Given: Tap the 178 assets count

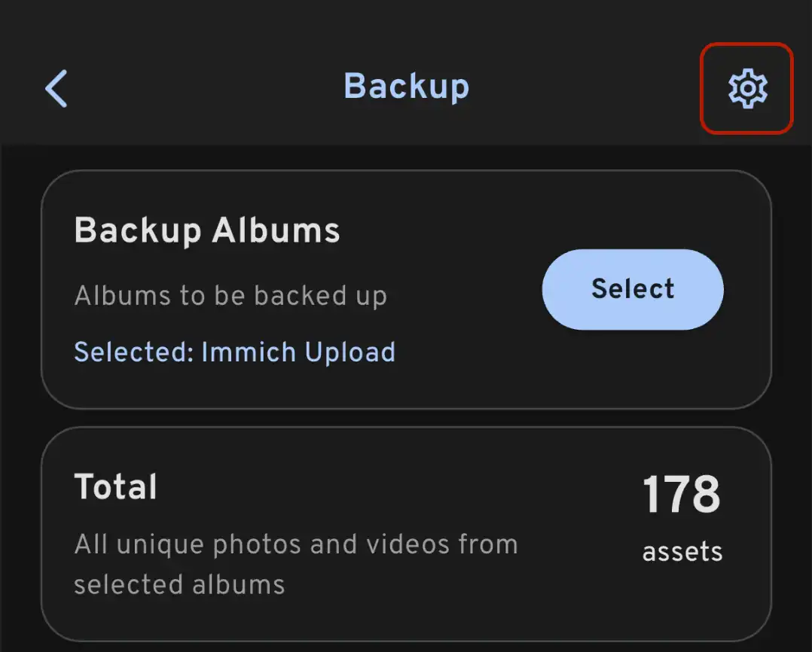Looking at the screenshot, I should pyautogui.click(x=680, y=493).
